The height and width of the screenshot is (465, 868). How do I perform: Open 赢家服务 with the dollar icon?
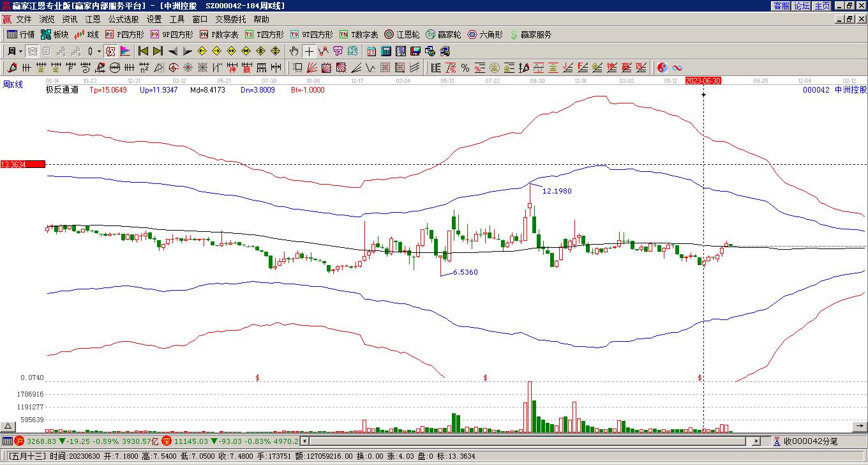530,34
